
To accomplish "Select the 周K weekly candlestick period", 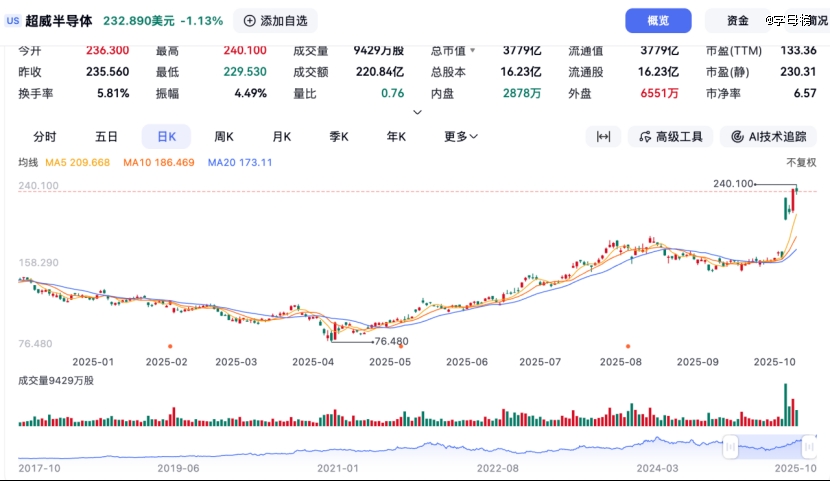I will point(224,137).
